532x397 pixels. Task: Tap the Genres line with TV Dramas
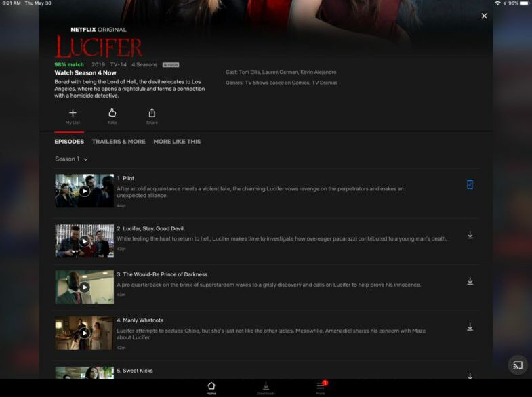[282, 83]
